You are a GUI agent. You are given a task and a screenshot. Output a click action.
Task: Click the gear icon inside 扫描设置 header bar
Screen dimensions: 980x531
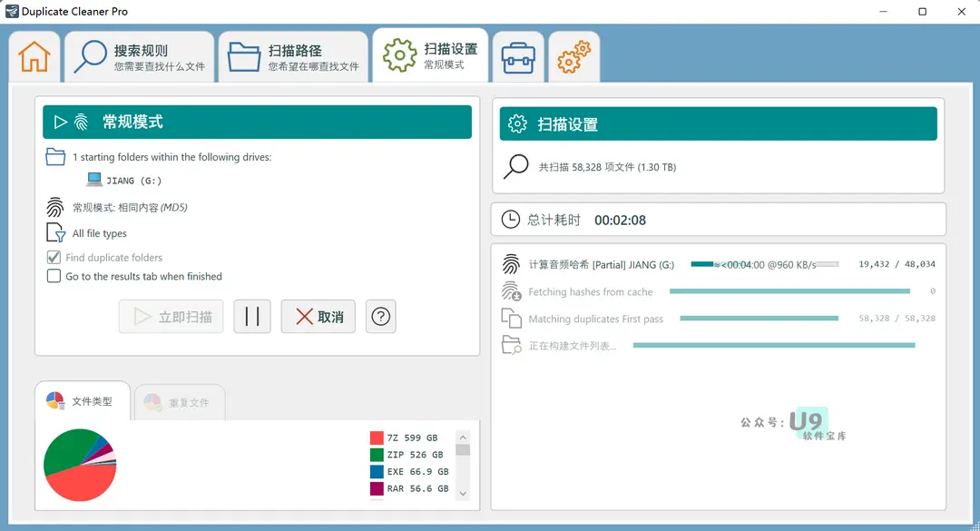click(x=516, y=123)
